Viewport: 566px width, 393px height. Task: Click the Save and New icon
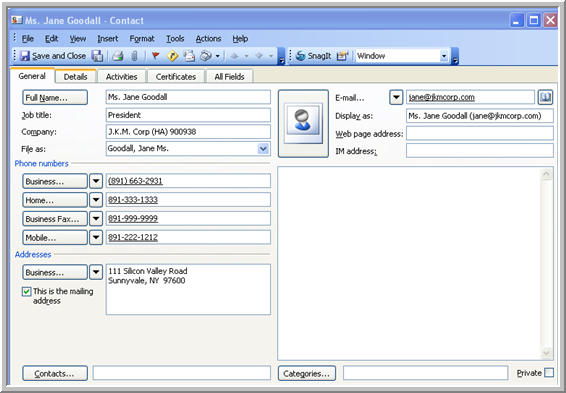(97, 56)
